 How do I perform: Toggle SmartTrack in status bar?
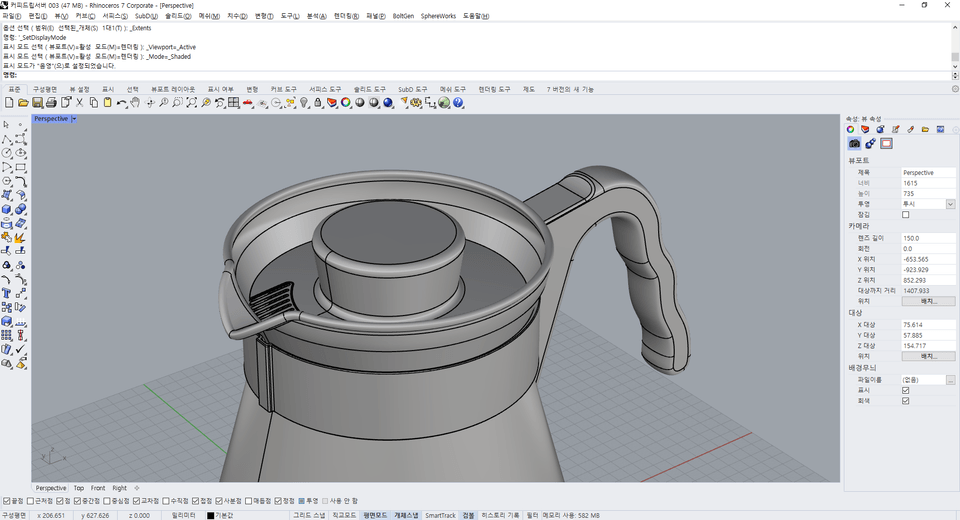(440, 515)
